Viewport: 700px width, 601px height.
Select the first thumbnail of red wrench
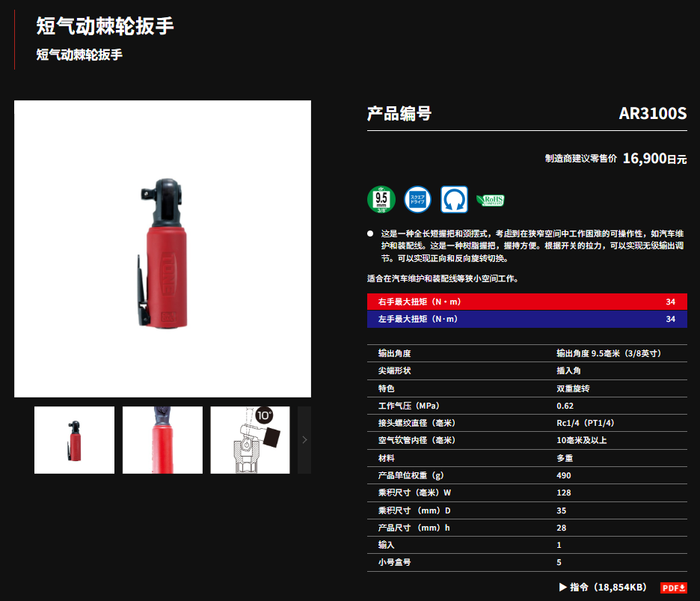tap(74, 439)
